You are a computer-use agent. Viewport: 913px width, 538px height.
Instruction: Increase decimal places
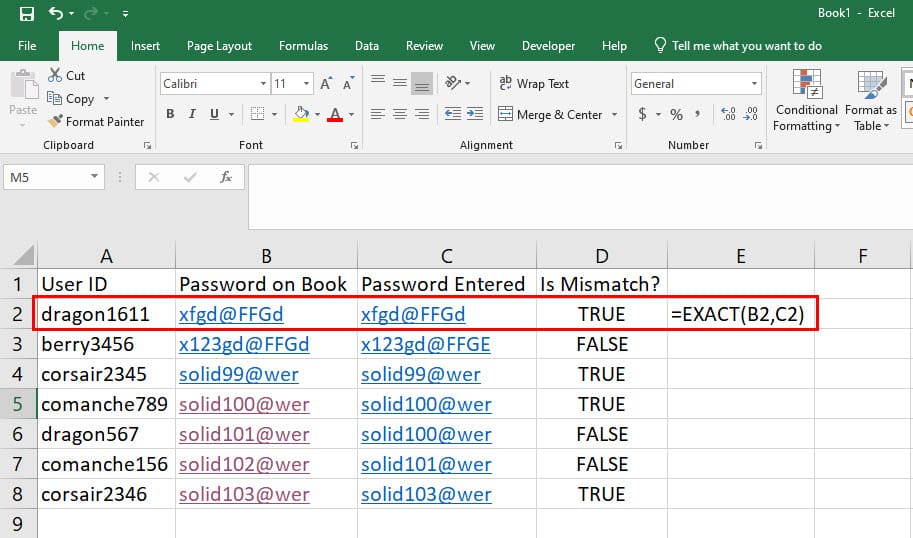click(728, 114)
